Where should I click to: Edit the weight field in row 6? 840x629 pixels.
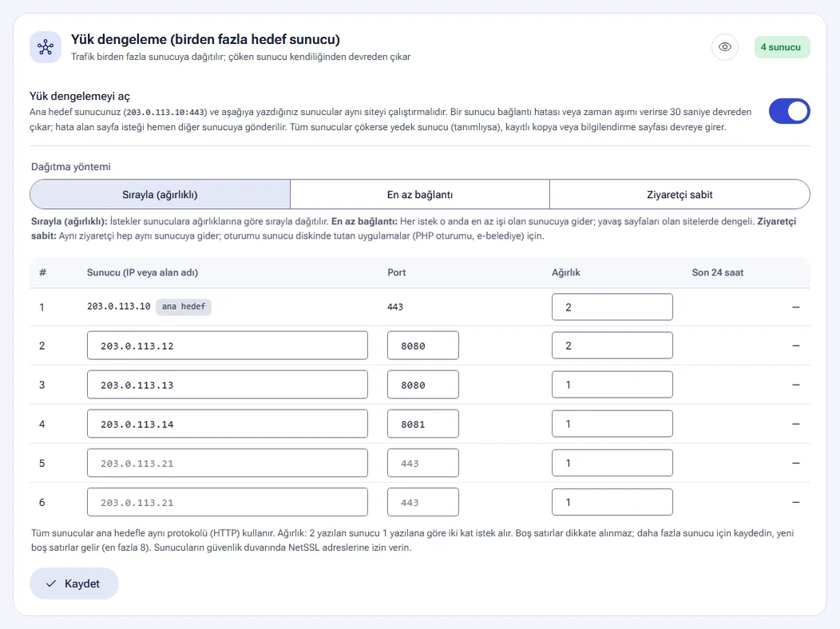(612, 502)
